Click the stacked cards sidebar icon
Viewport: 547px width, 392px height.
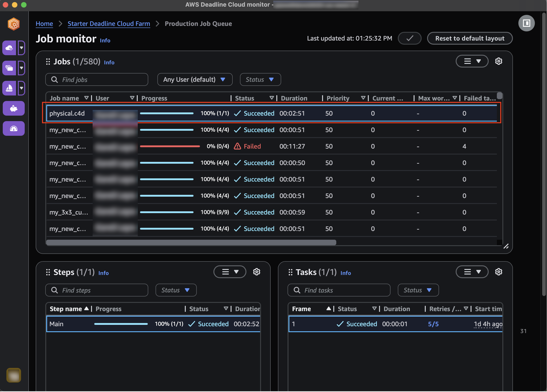point(9,68)
